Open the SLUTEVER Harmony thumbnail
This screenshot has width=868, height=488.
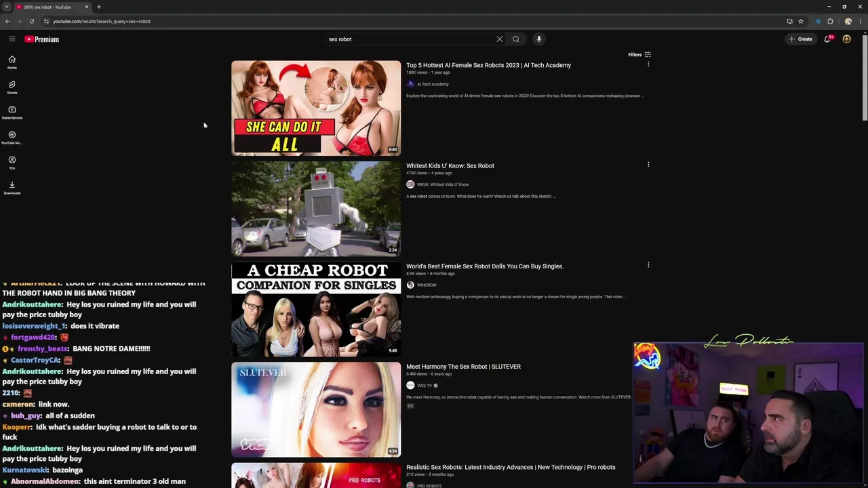click(x=316, y=409)
